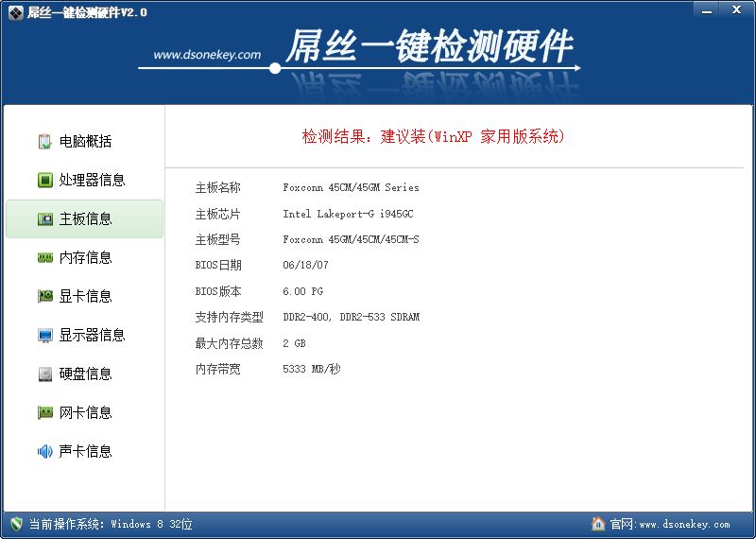Select the 主板信息 motherboard tab
Viewport: 756px width, 539px height.
tap(84, 219)
